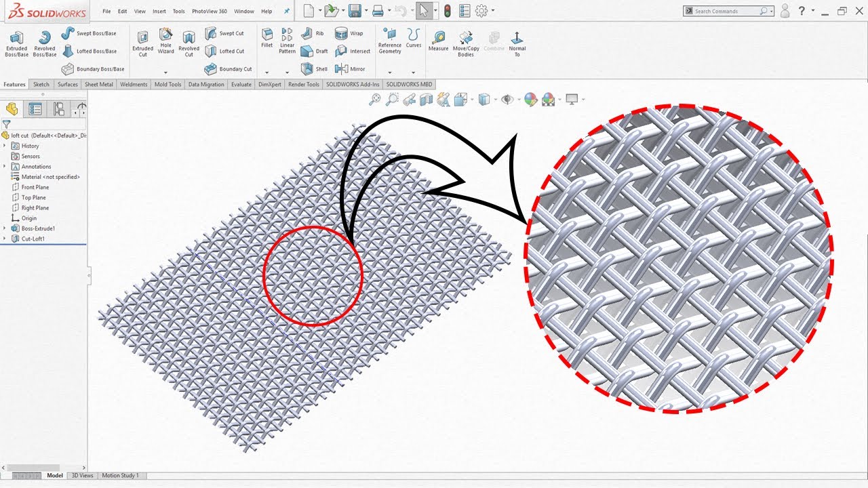Open the dropdown arrow under Curves
Image resolution: width=868 pixels, height=488 pixels.
(414, 73)
